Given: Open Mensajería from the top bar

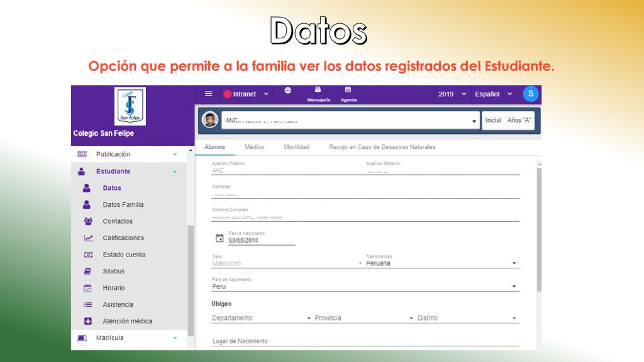Looking at the screenshot, I should point(318,94).
